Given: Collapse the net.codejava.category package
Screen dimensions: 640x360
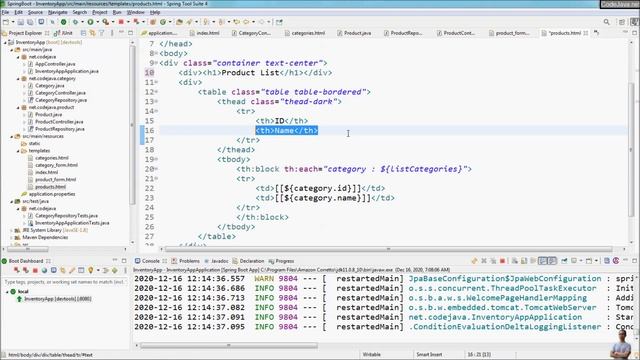Looking at the screenshot, I should (18, 78).
